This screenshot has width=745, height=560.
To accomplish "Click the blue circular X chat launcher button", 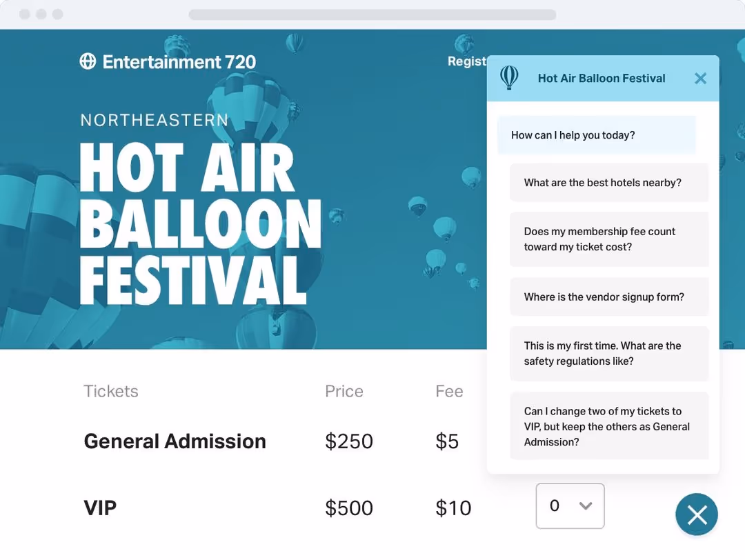I will [x=697, y=514].
